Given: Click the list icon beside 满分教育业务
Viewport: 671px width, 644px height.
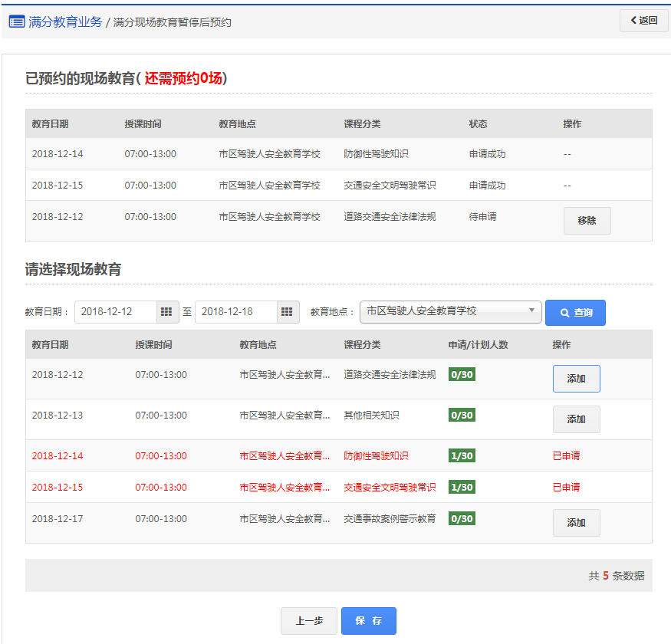Looking at the screenshot, I should [16, 22].
